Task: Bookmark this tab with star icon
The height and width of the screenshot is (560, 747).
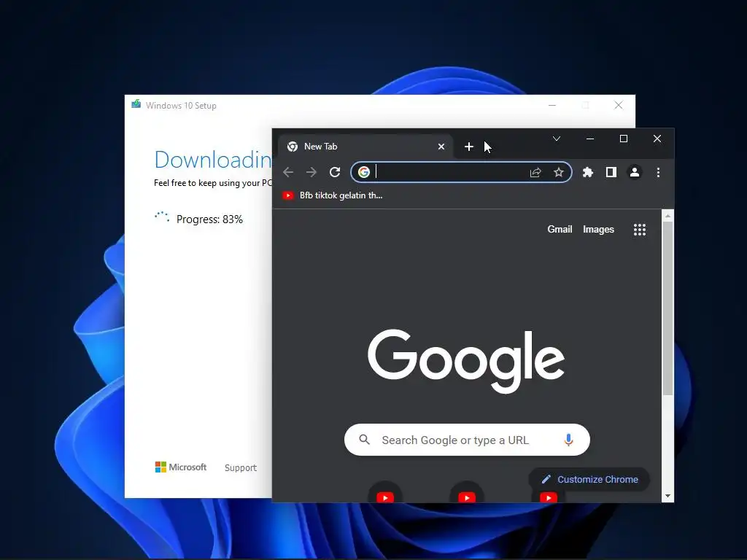Action: [x=559, y=172]
